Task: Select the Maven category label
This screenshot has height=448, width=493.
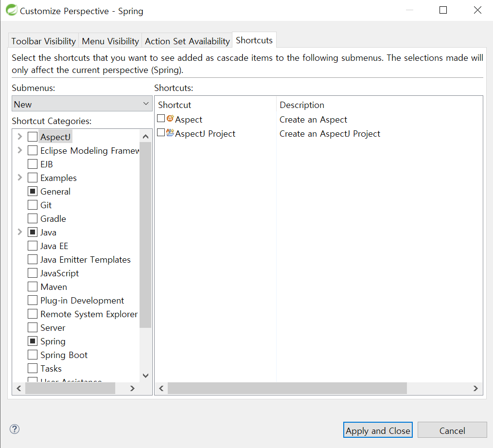Action: (54, 287)
